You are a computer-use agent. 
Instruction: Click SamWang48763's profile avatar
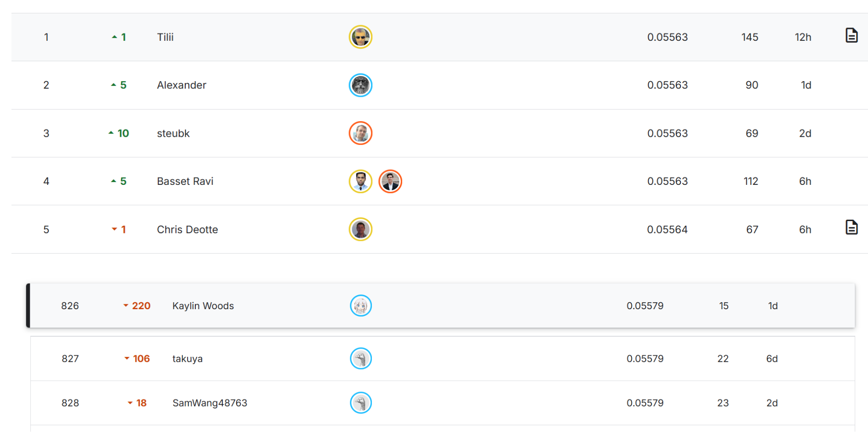361,403
